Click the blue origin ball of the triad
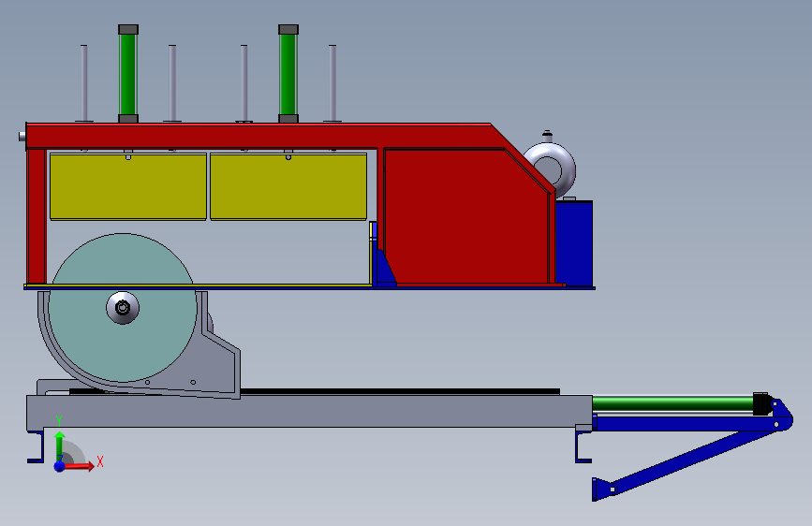 coord(60,466)
